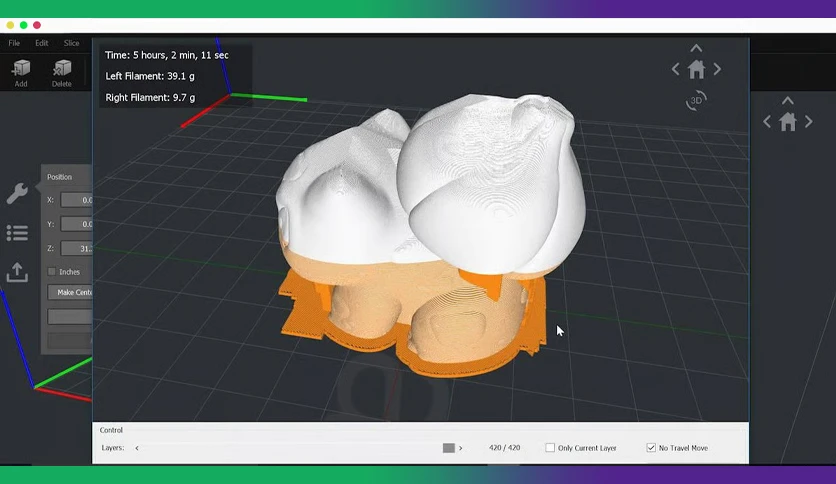Image resolution: width=836 pixels, height=484 pixels.
Task: Step to next layer arrow
Action: pyautogui.click(x=461, y=448)
